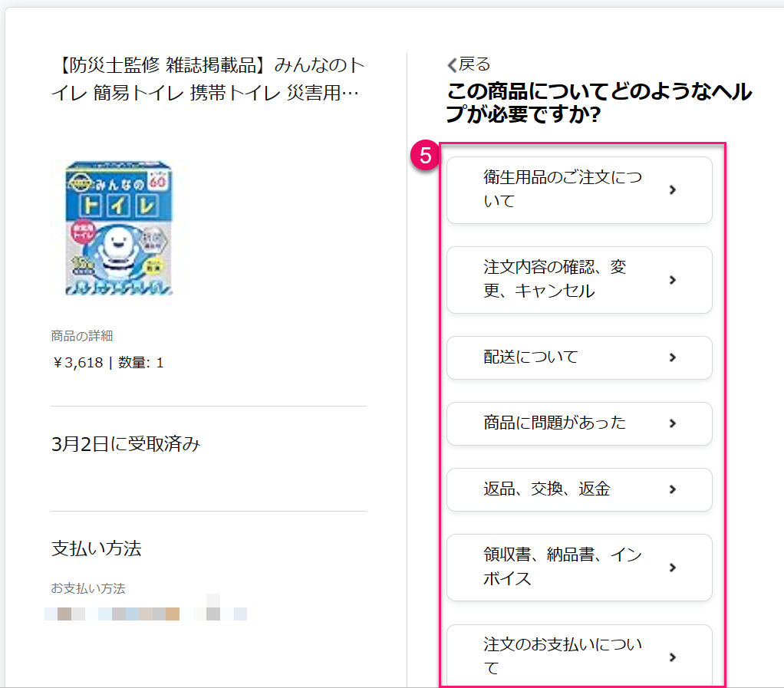The height and width of the screenshot is (688, 784).
Task: Select the 商品に問題があった option
Action: (555, 423)
